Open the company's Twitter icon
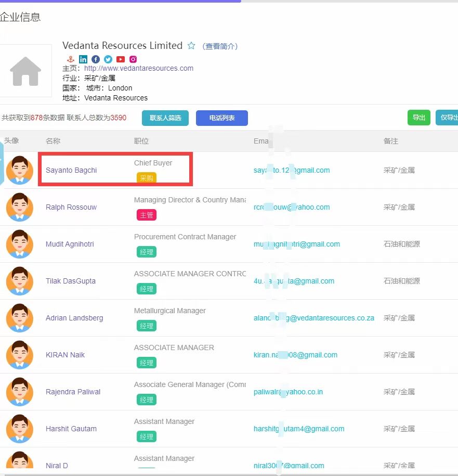This screenshot has width=458, height=476. pos(108,59)
